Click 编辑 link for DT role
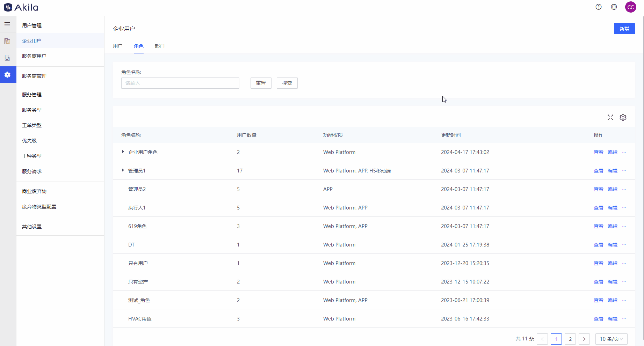 [x=612, y=245]
